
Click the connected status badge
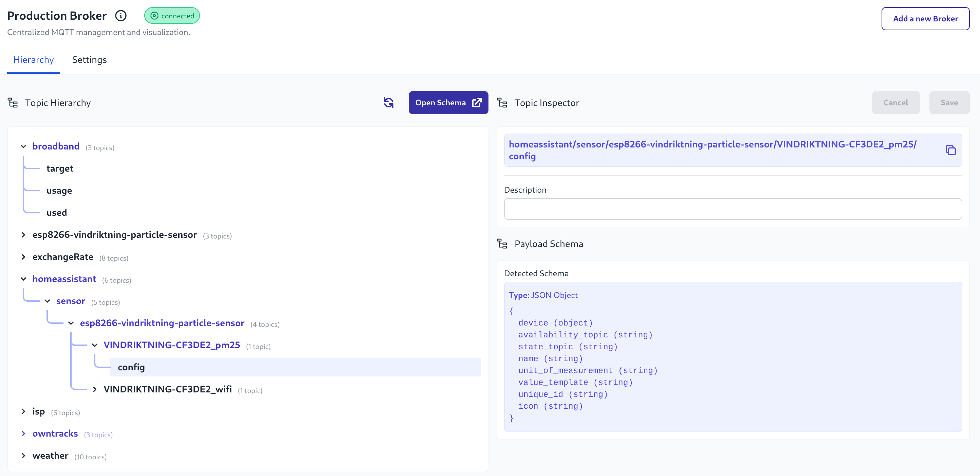[171, 16]
